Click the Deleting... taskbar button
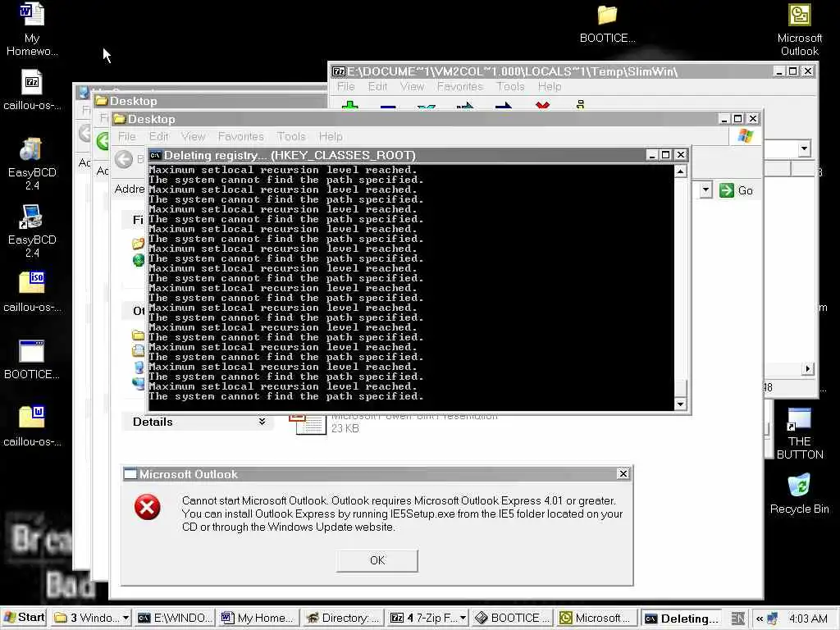The height and width of the screenshot is (630, 840). coord(682,619)
